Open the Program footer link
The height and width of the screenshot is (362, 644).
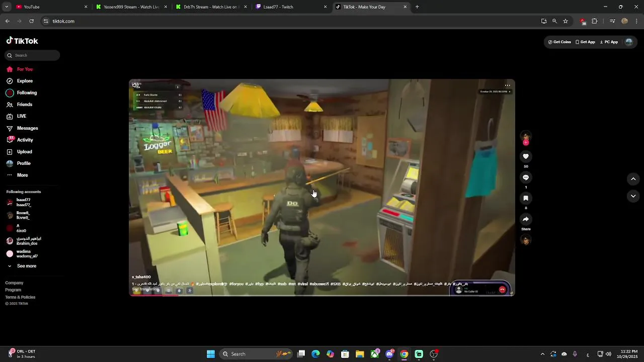click(13, 290)
